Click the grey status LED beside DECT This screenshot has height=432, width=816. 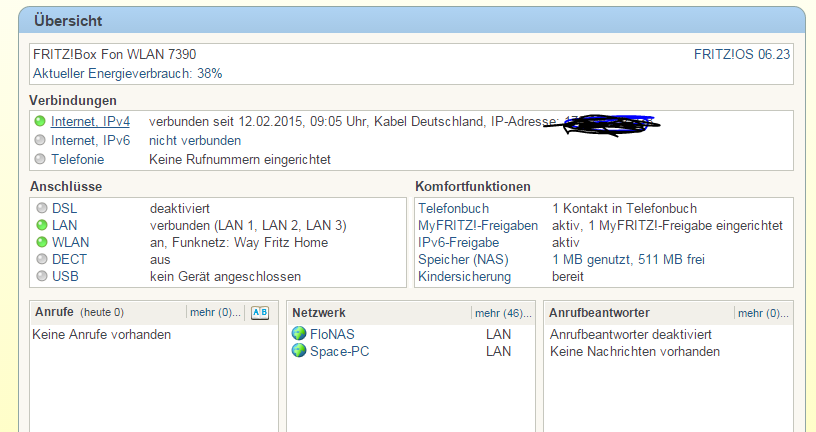click(x=42, y=259)
